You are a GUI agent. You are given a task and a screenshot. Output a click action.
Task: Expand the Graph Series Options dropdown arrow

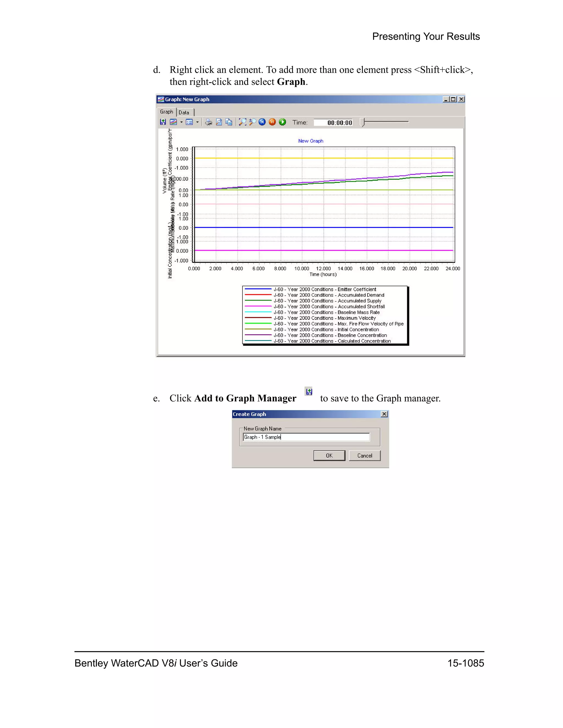point(181,122)
